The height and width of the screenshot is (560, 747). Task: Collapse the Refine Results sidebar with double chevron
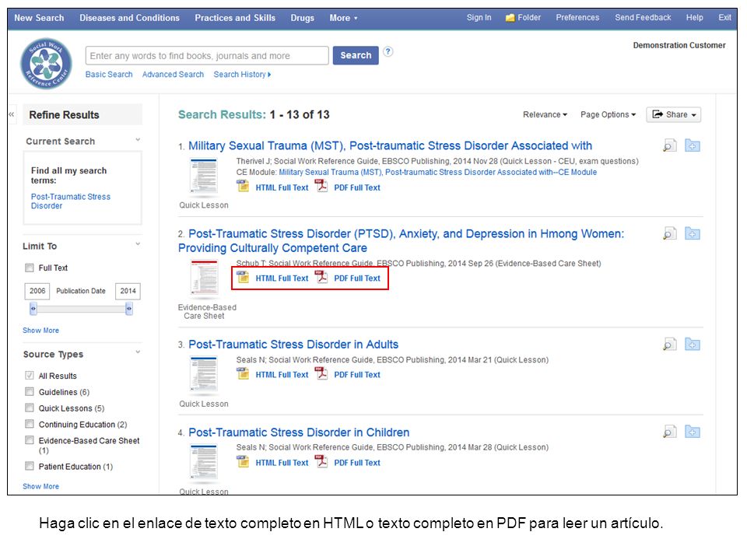(x=12, y=114)
